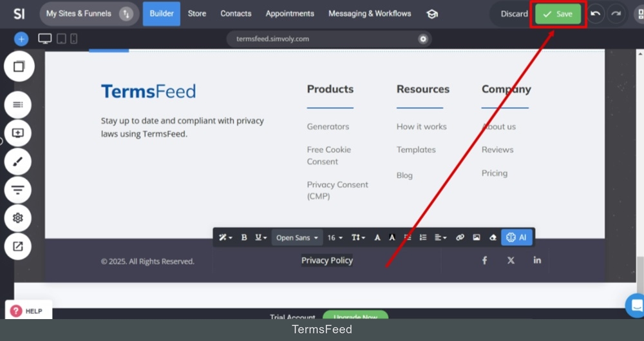Click the HELP button
The image size is (644, 341).
coord(28,311)
